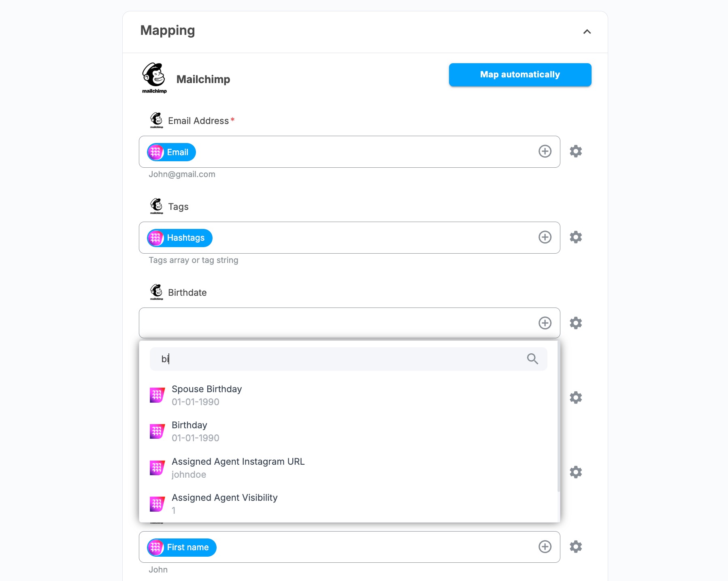
Task: Click the Email tag chip
Action: (171, 152)
